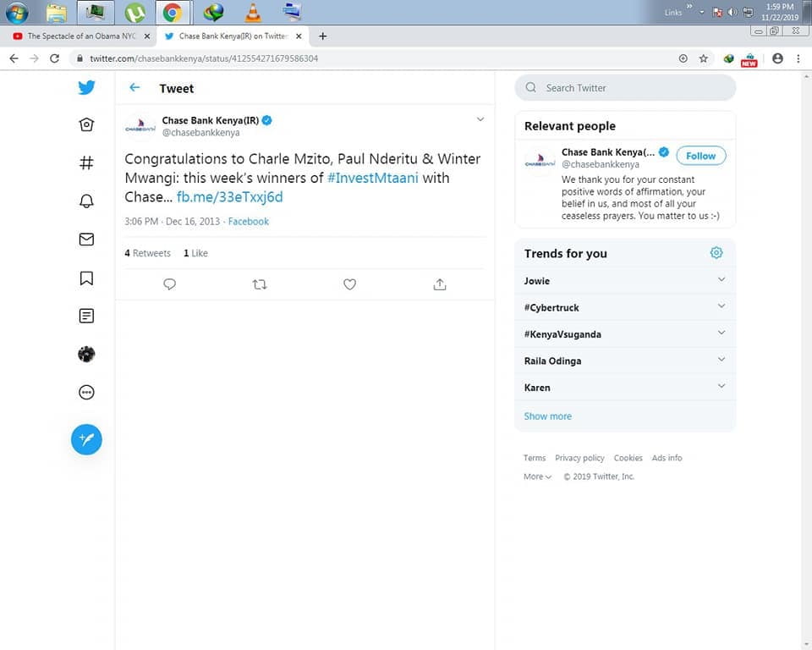This screenshot has width=812, height=650.
Task: Click the Twitter bird home logo
Action: (x=86, y=87)
